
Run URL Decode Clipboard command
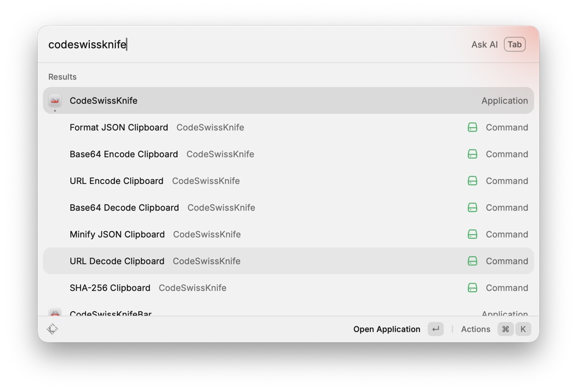pos(288,261)
